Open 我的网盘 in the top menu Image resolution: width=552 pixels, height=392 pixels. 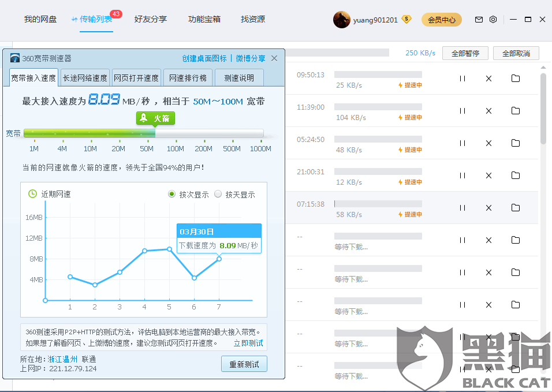(x=40, y=20)
